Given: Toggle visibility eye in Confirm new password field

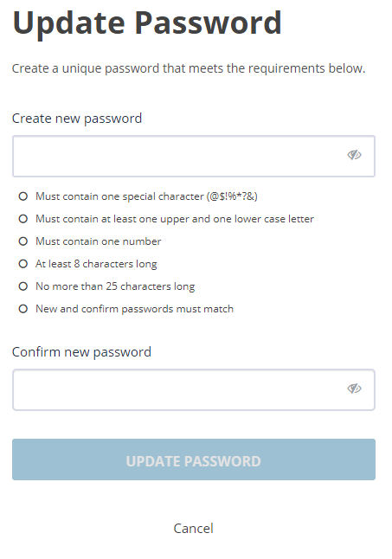Looking at the screenshot, I should pyautogui.click(x=354, y=389).
